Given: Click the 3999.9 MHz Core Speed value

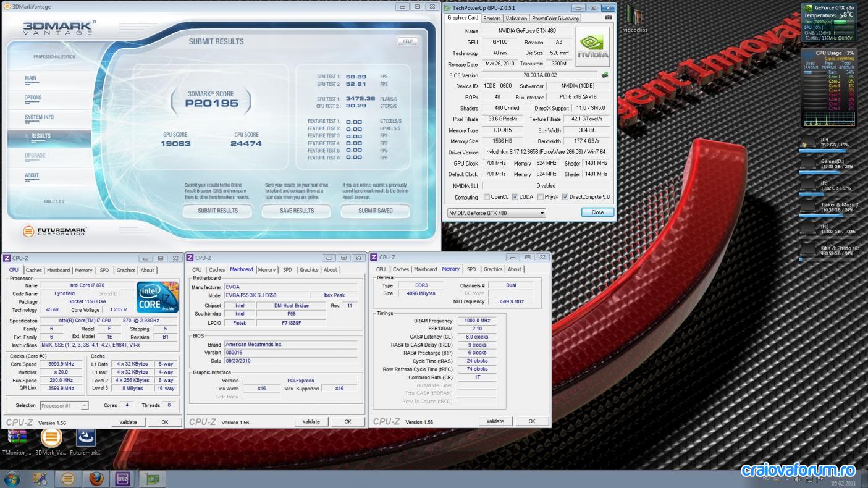Looking at the screenshot, I should coord(61,364).
